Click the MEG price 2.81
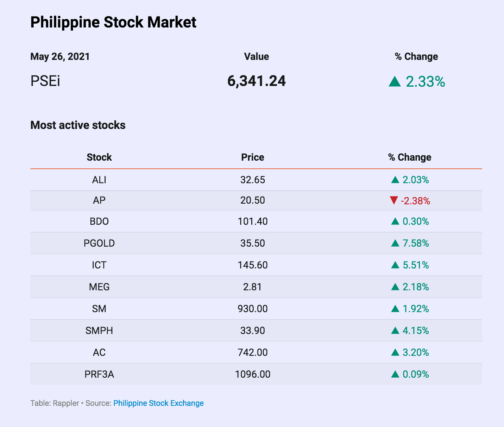 pos(252,287)
